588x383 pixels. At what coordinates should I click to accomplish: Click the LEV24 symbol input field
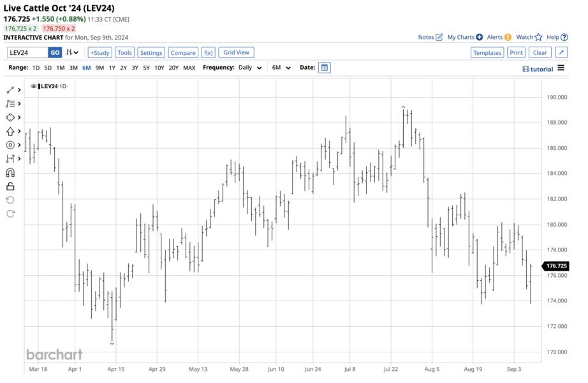(x=27, y=52)
